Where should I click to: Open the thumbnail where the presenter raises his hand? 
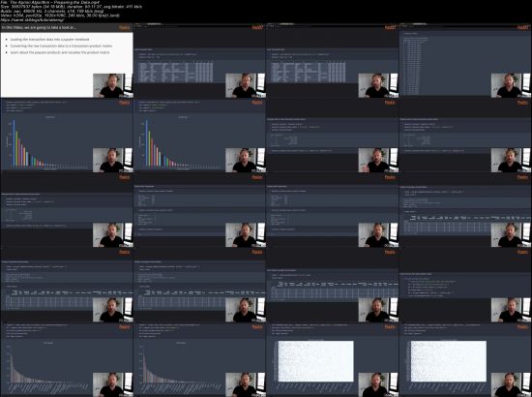(x=333, y=136)
